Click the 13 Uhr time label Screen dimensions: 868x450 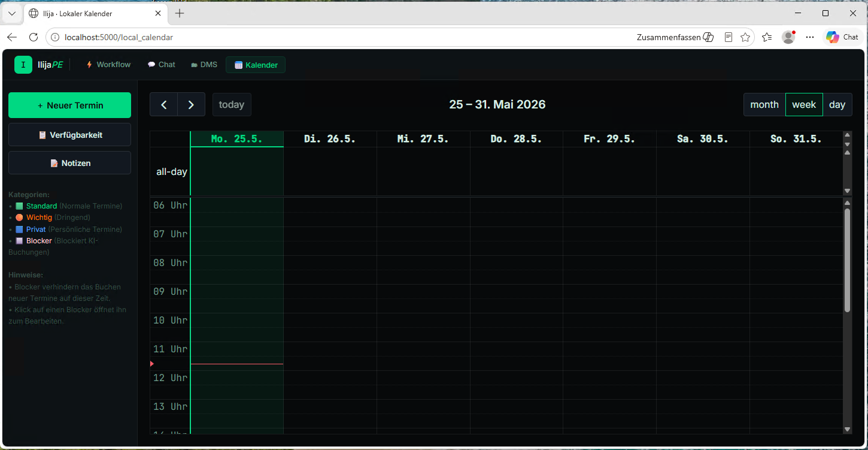[x=171, y=407]
